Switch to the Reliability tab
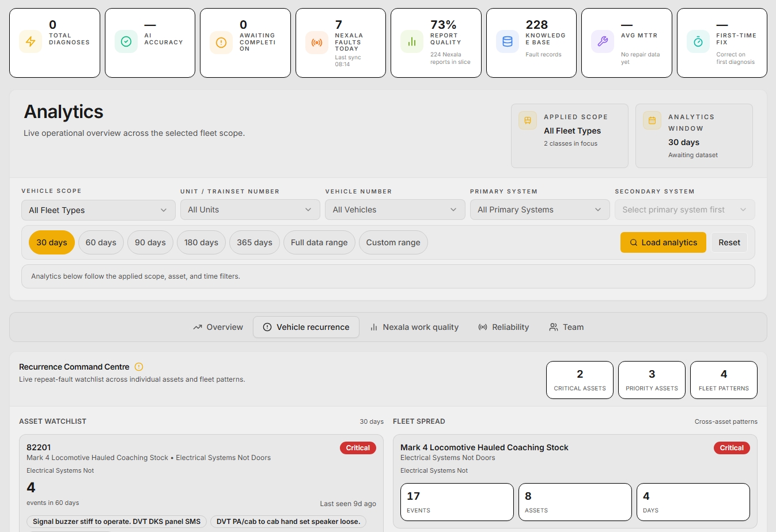Viewport: 776px width, 532px height. pos(504,327)
